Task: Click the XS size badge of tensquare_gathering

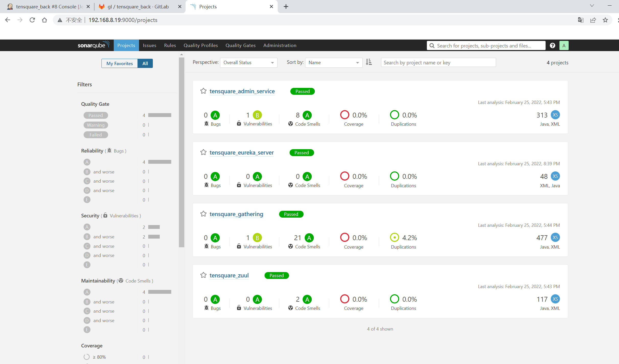Action: click(x=555, y=238)
